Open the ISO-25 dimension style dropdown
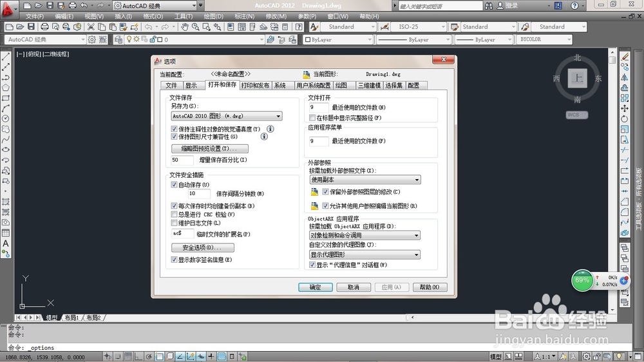Image resolution: width=644 pixels, height=362 pixels. click(418, 26)
